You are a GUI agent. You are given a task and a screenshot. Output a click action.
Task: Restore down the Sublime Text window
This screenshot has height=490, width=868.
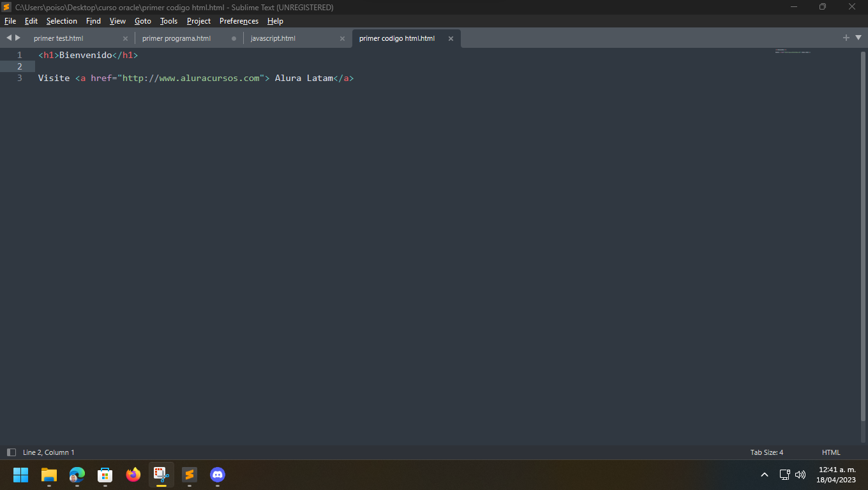[x=823, y=7]
